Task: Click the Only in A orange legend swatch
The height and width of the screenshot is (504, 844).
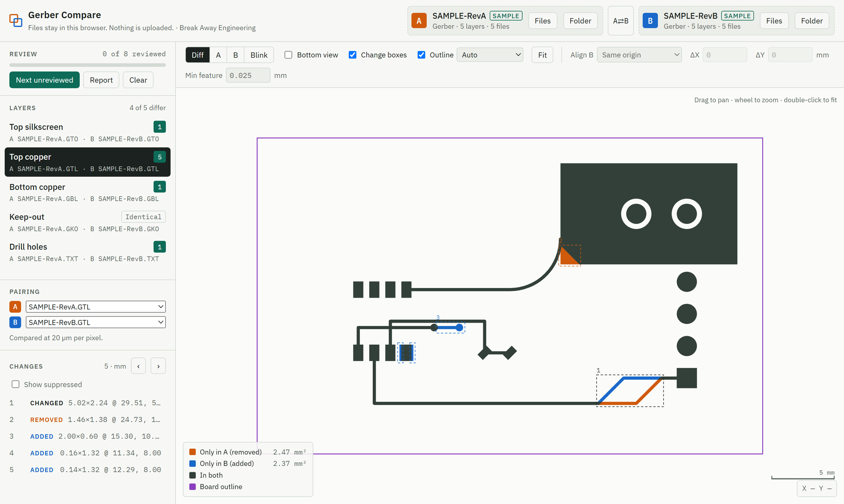Action: point(192,452)
